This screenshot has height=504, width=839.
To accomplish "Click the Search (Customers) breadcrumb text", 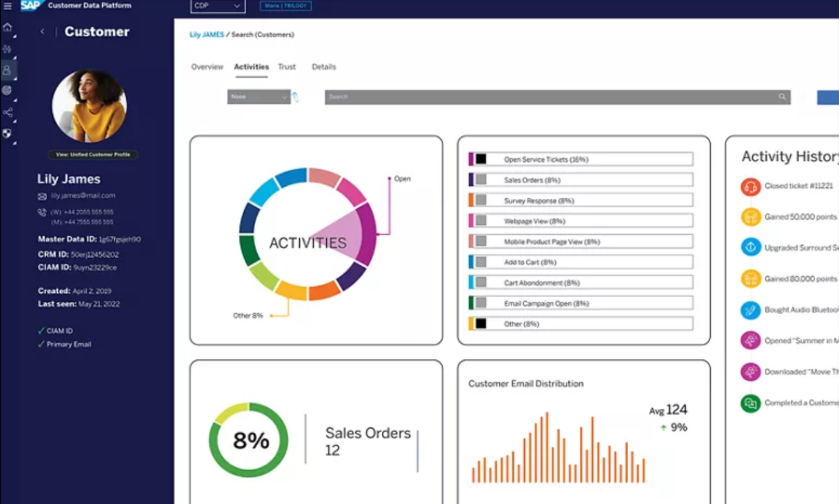I will (263, 35).
